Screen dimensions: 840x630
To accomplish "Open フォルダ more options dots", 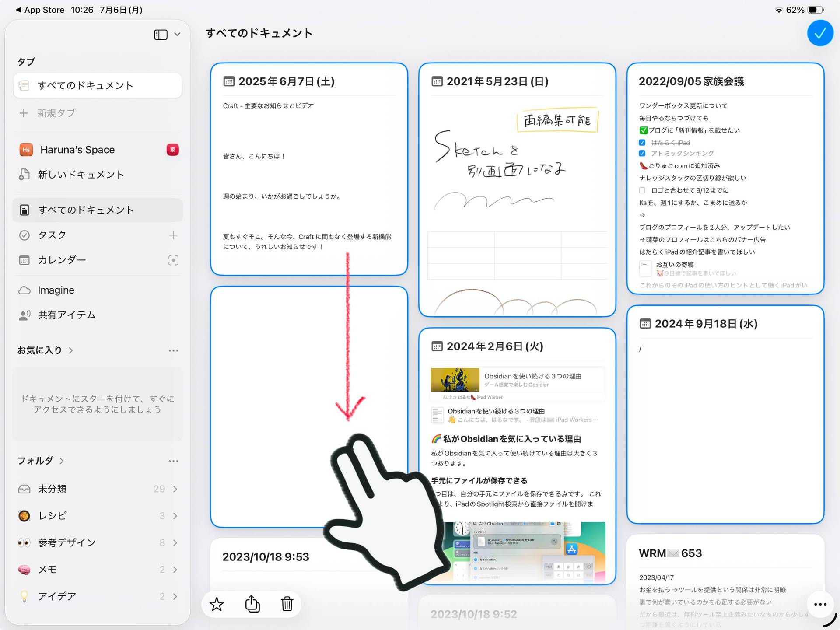I will coord(173,461).
